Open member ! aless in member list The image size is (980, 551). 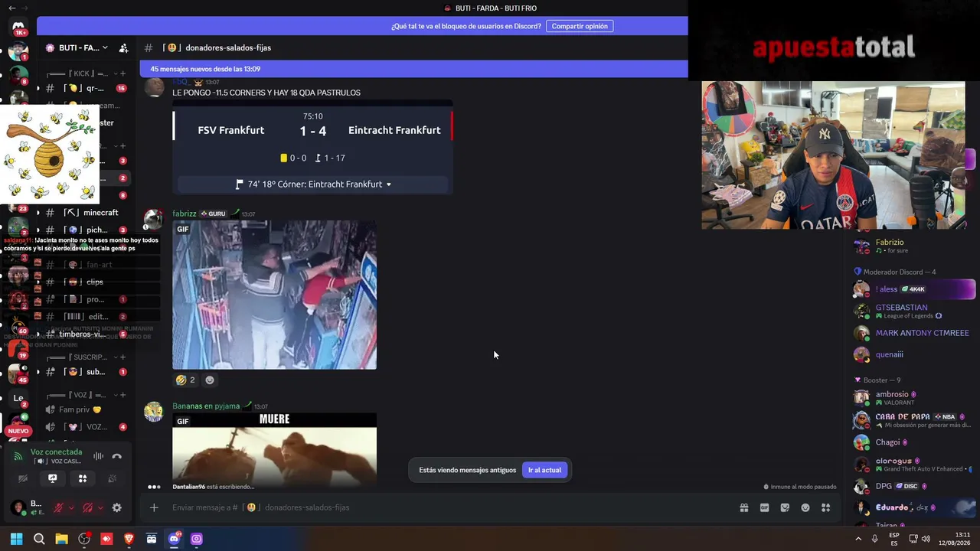(913, 289)
